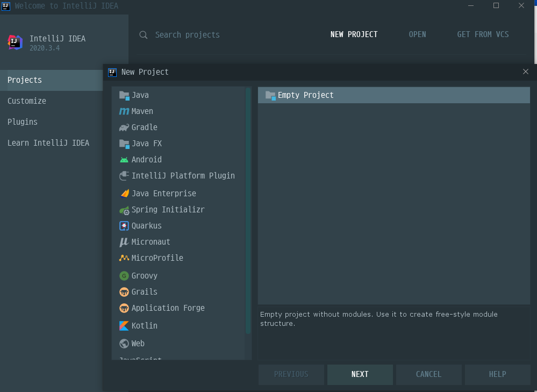This screenshot has width=537, height=392.
Task: Open the Projects tab in sidebar
Action: point(52,80)
